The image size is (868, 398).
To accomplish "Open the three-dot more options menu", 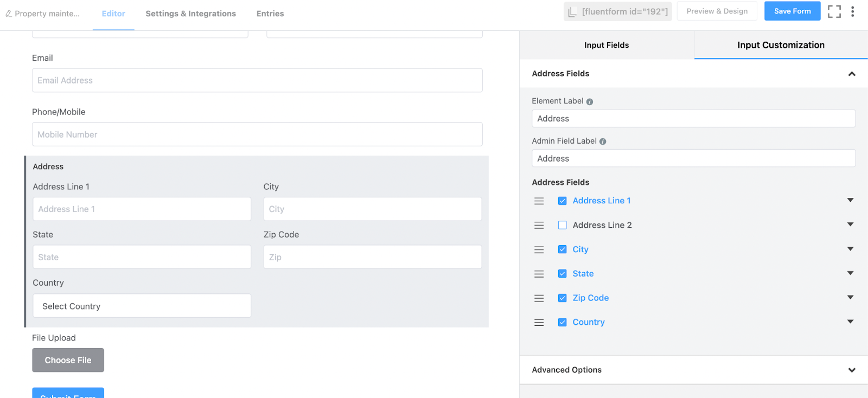I will (x=853, y=11).
